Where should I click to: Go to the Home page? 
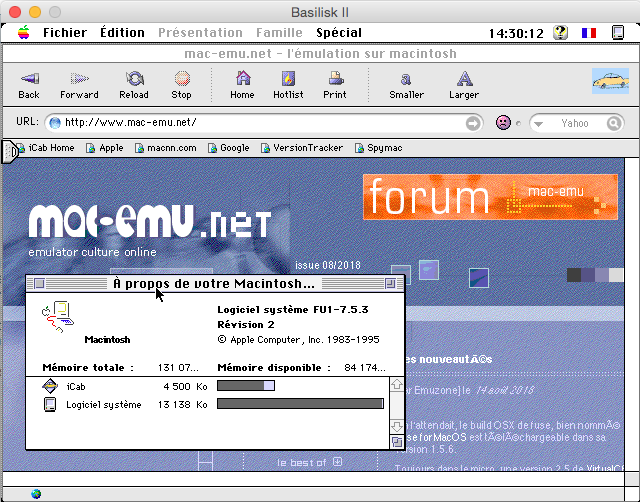[x=242, y=85]
